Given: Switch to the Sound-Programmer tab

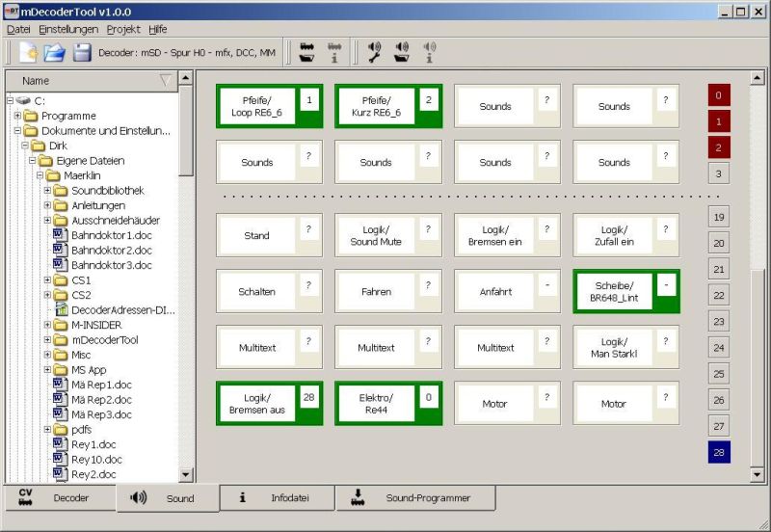Looking at the screenshot, I should tap(415, 498).
